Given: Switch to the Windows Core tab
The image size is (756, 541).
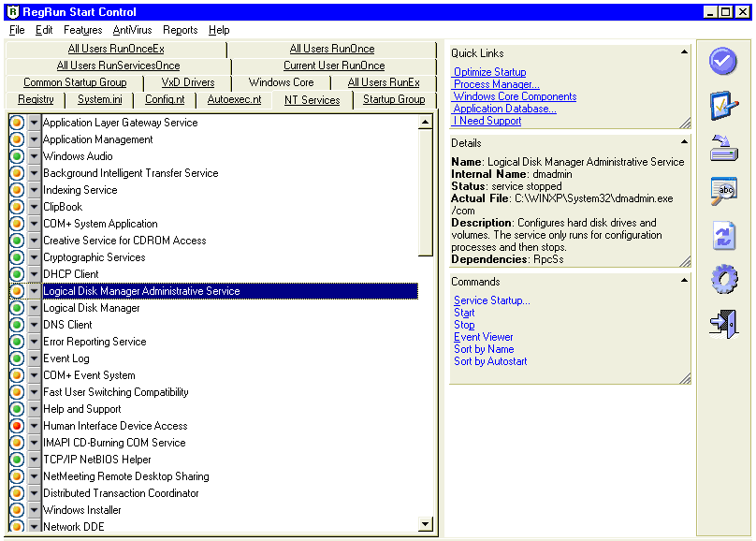Looking at the screenshot, I should (x=281, y=82).
